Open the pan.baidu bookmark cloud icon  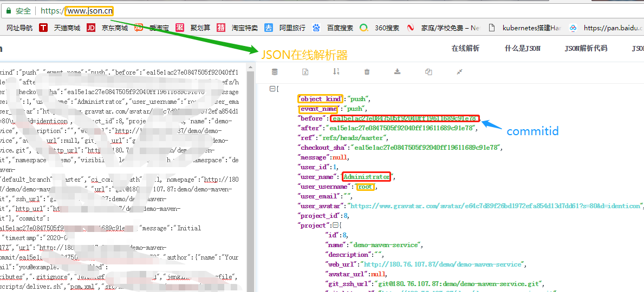pyautogui.click(x=573, y=28)
